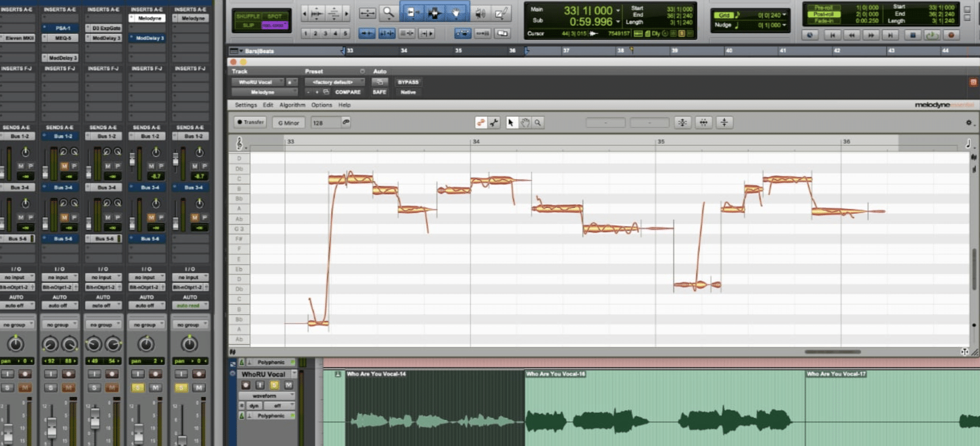Click the treble clef pitch grid icon
Viewport: 980px width, 446px height.
coord(239,143)
